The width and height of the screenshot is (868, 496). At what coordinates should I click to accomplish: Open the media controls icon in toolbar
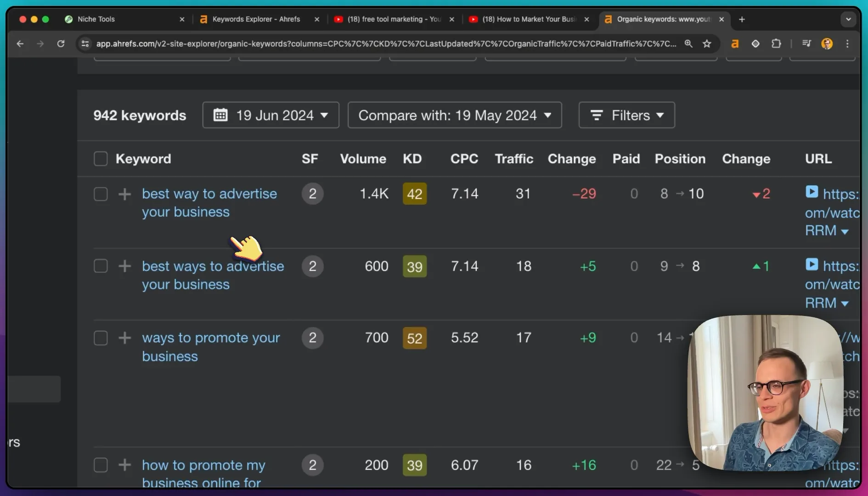click(x=806, y=44)
